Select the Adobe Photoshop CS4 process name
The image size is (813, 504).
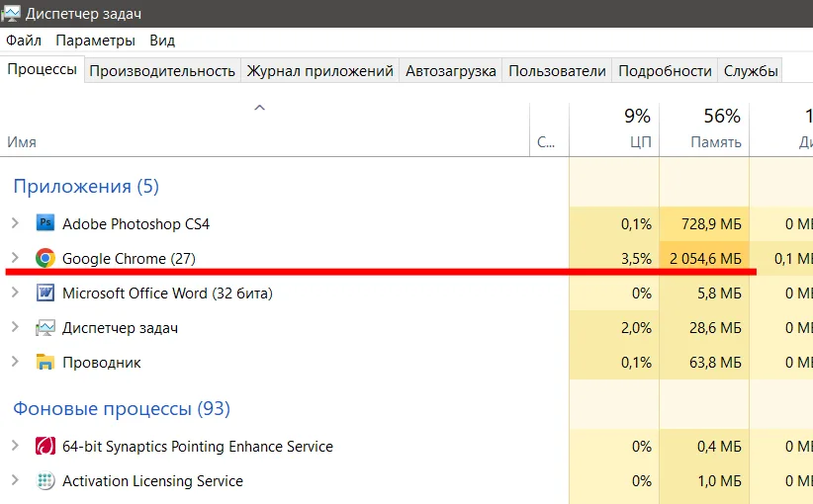(135, 223)
